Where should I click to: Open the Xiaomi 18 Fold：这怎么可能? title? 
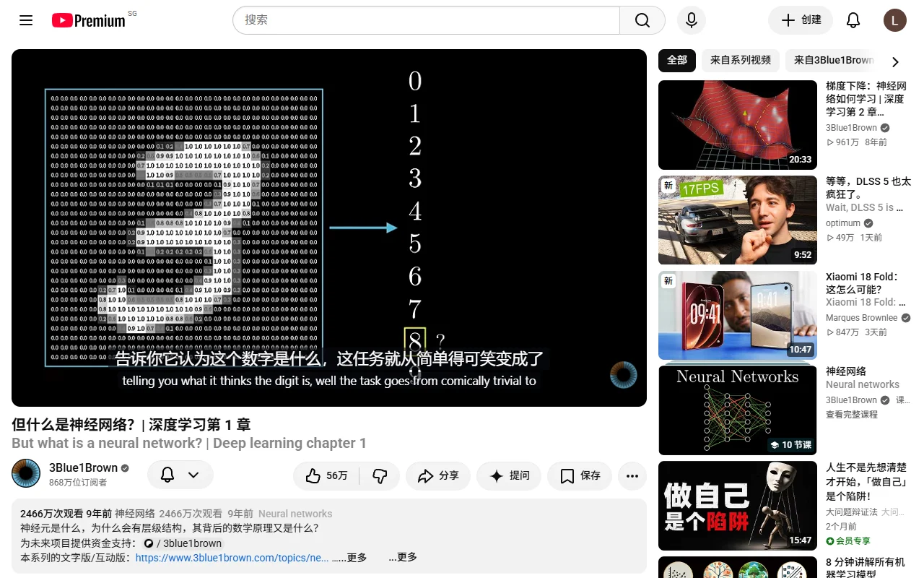pos(863,283)
